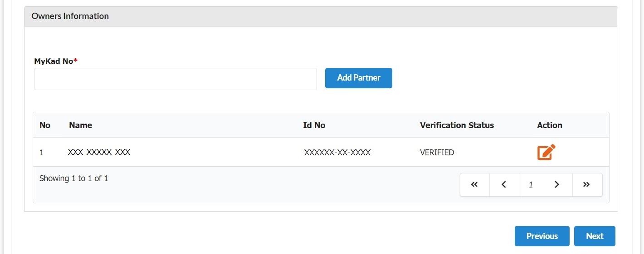Click the No column header
644x254 pixels.
[45, 125]
